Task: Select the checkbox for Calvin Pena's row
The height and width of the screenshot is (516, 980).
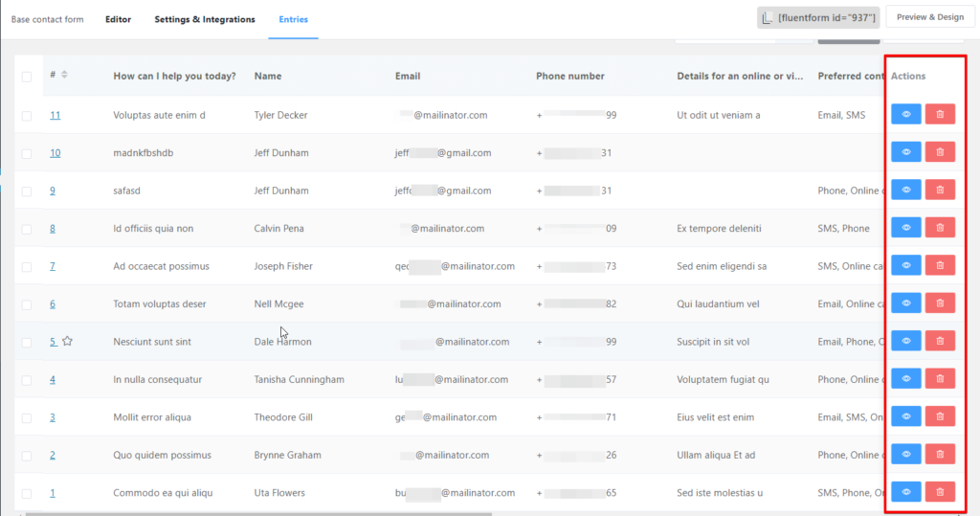Action: [x=26, y=230]
